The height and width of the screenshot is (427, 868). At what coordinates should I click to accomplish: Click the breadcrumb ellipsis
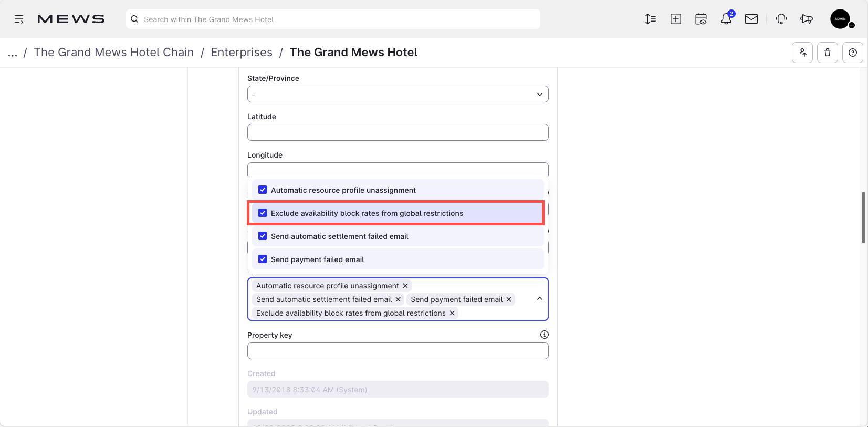coord(13,53)
